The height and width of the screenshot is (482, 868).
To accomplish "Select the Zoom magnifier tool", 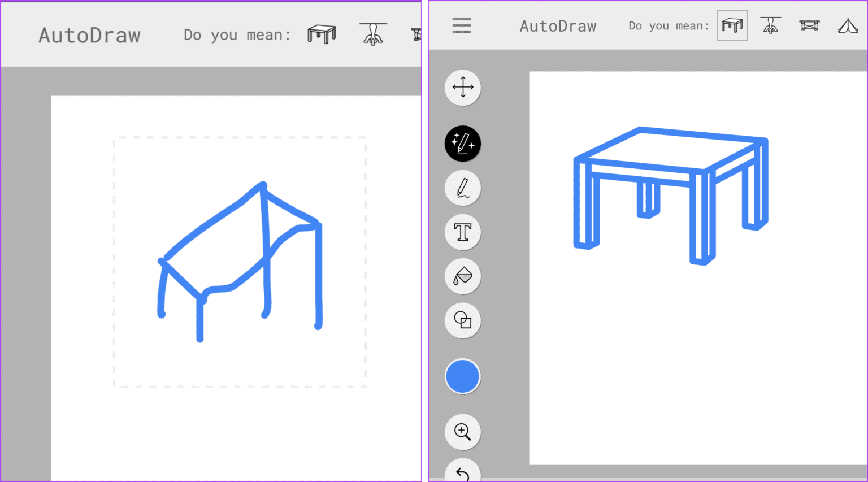I will tap(462, 432).
